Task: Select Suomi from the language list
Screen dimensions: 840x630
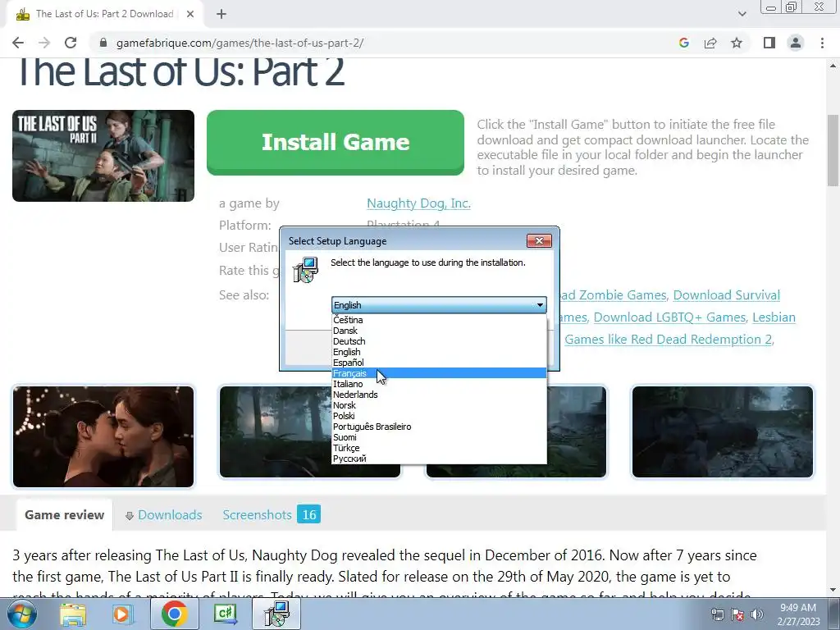Action: [x=439, y=438]
